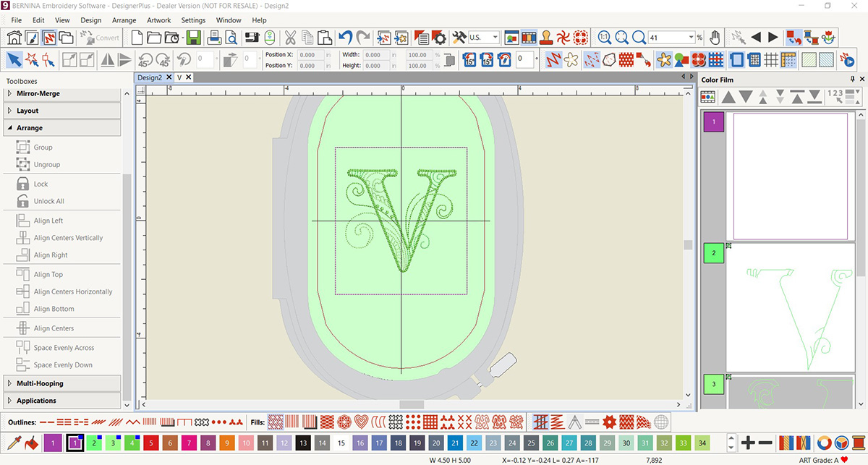Viewport: 868px width, 465px height.
Task: Toggle needle points dashed view icon
Action: tap(591, 59)
